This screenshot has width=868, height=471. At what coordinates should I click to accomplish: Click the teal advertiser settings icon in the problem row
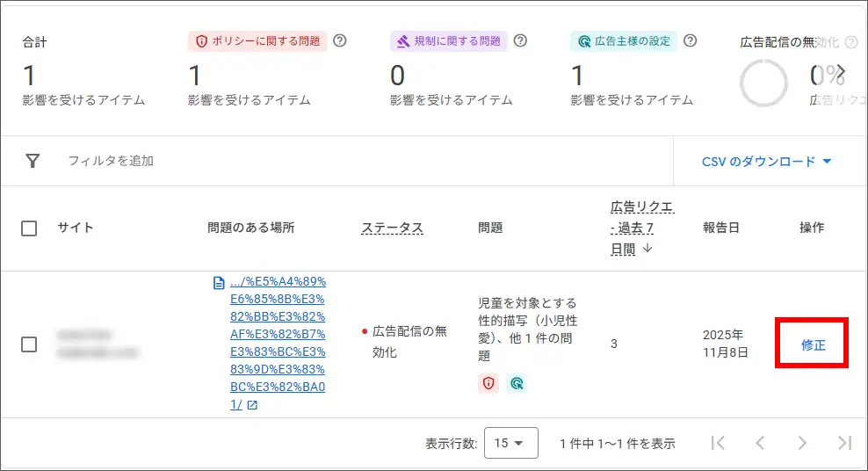tap(517, 383)
